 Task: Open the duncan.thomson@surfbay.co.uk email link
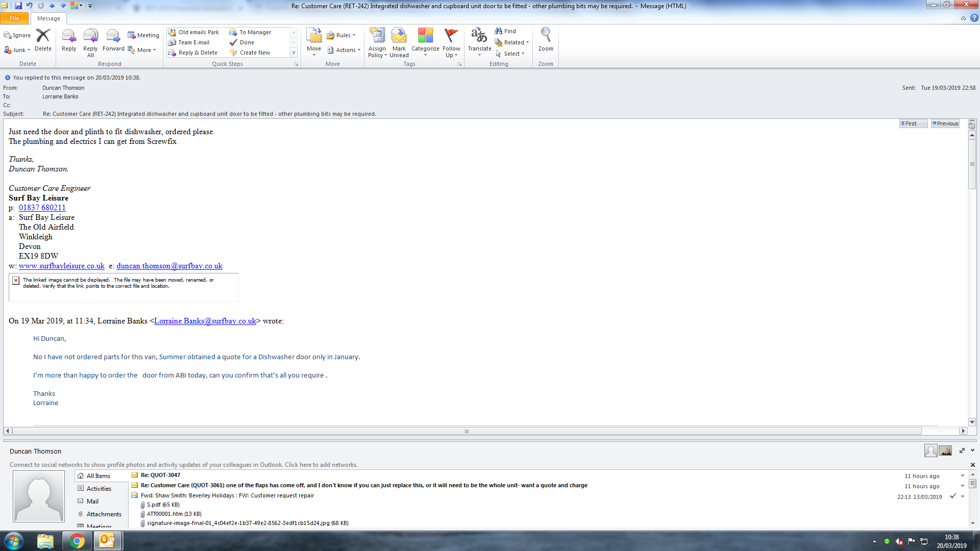[169, 266]
